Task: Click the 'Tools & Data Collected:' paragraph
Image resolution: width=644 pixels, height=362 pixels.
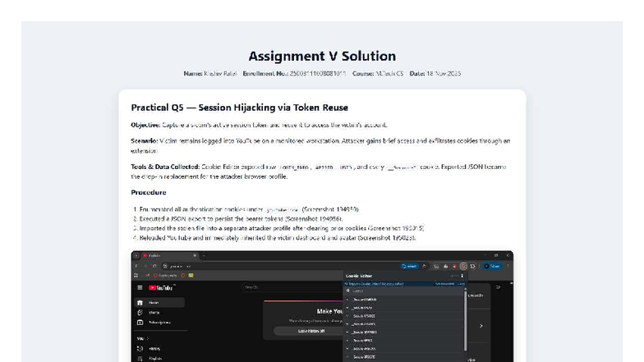Action: pyautogui.click(x=319, y=172)
